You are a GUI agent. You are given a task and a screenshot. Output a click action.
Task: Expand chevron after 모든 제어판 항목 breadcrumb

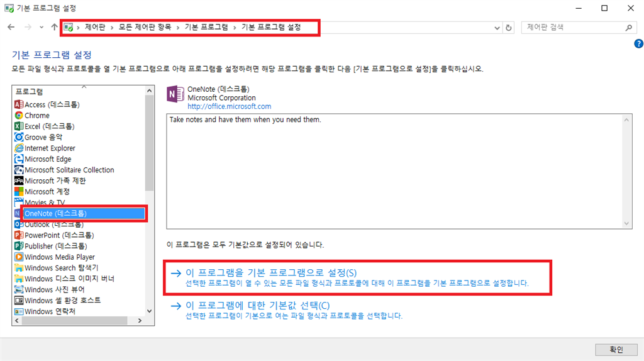coord(178,28)
